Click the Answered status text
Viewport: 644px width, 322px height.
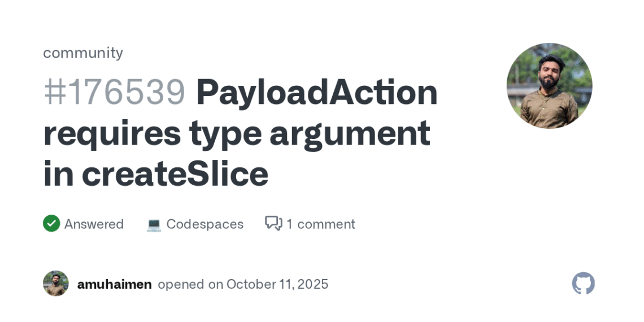[94, 224]
